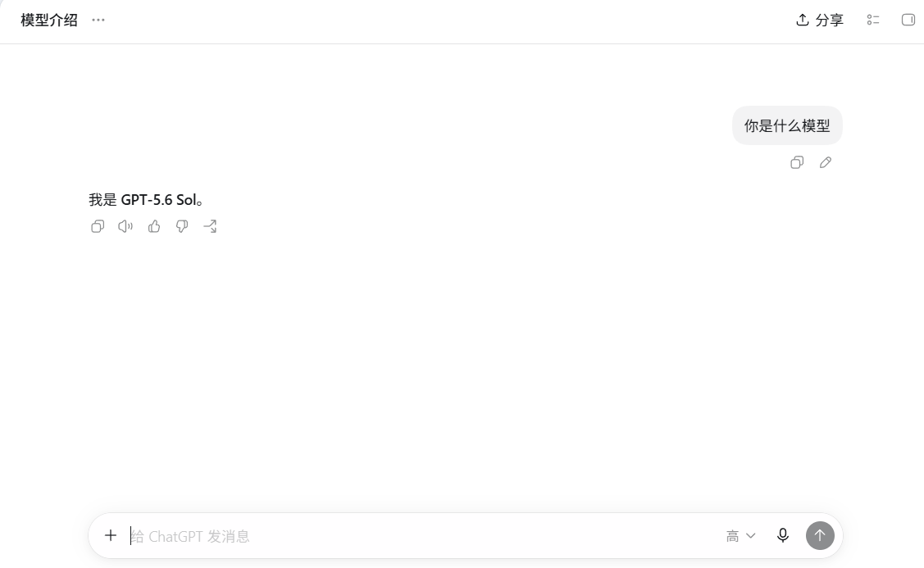Viewport: 924px width, 568px height.
Task: Start voice dictation with microphone icon
Action: 782,535
